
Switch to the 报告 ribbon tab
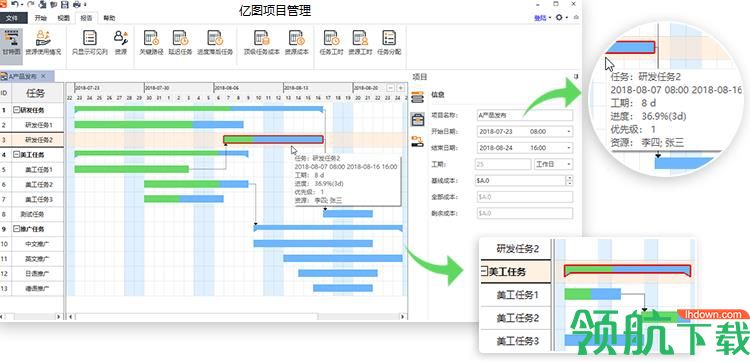86,18
